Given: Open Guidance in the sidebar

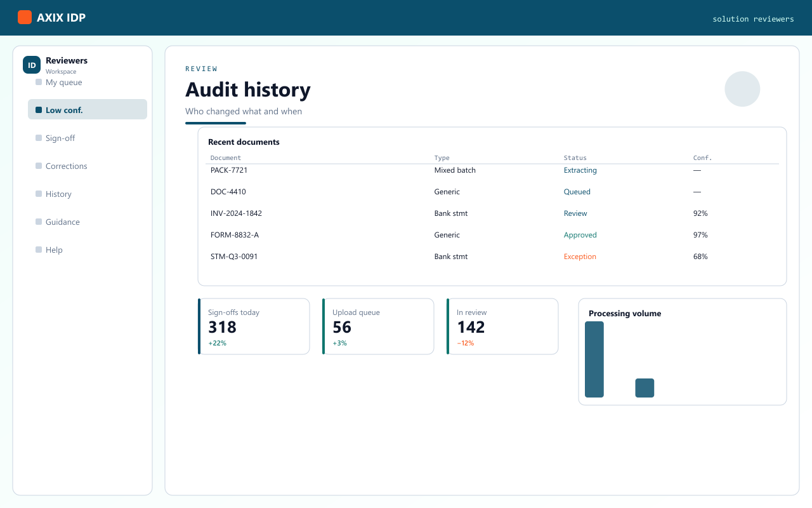Looking at the screenshot, I should click(x=88, y=222).
